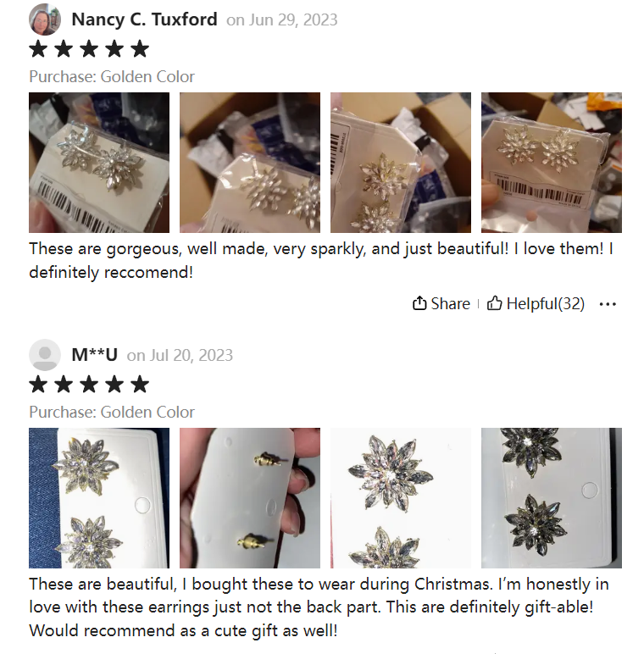Open M**U's photo showing earring backs
Image resolution: width=644 pixels, height=654 pixels.
[250, 498]
